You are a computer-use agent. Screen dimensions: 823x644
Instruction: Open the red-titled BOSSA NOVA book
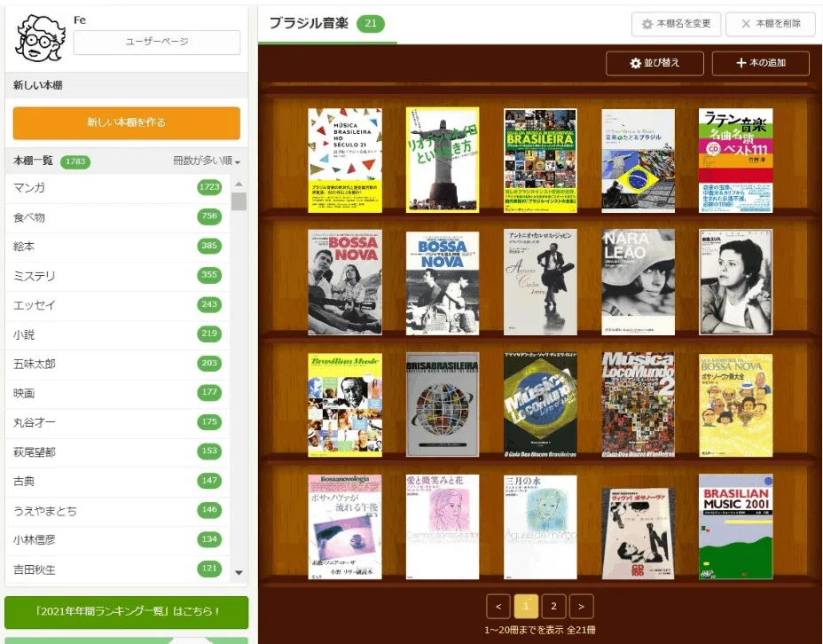345,282
